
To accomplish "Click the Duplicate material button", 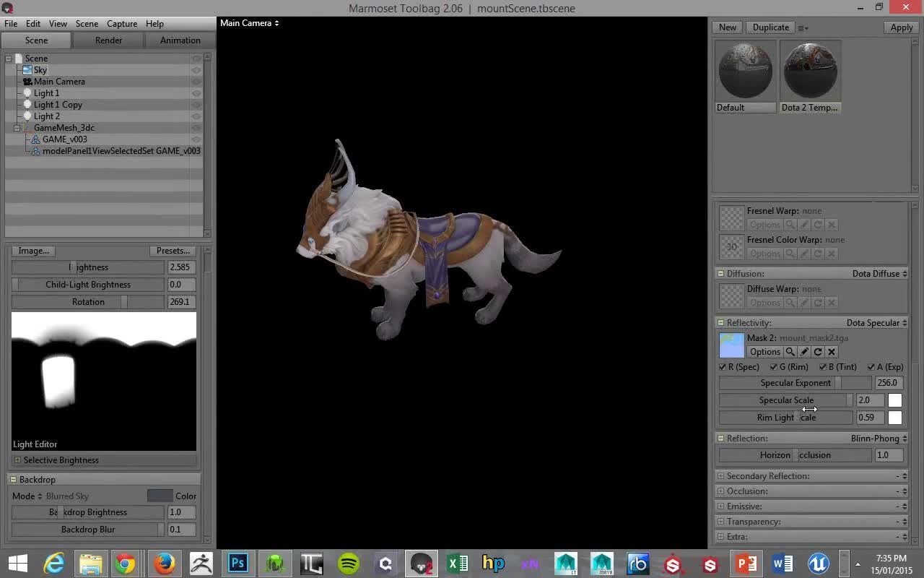I will [x=771, y=27].
